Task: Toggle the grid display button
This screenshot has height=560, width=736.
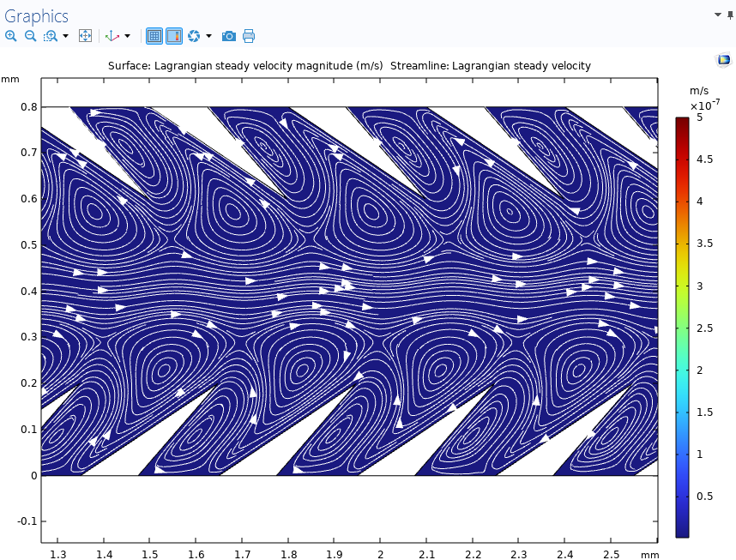Action: pos(154,36)
